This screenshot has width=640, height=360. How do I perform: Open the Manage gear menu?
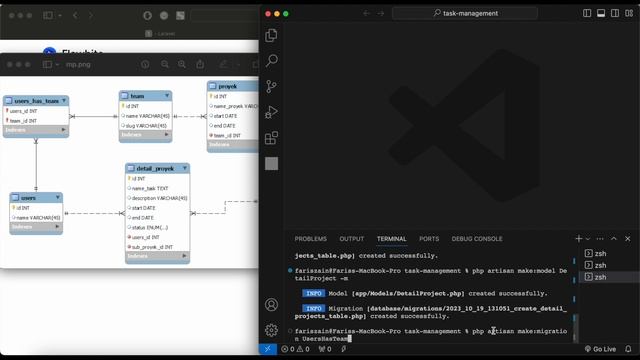point(271,330)
